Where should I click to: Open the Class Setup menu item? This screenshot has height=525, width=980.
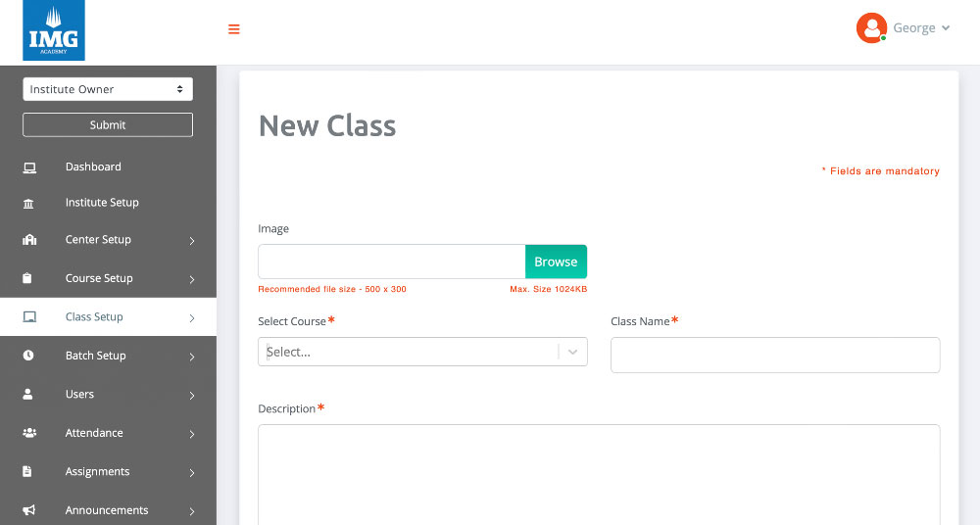pos(94,317)
